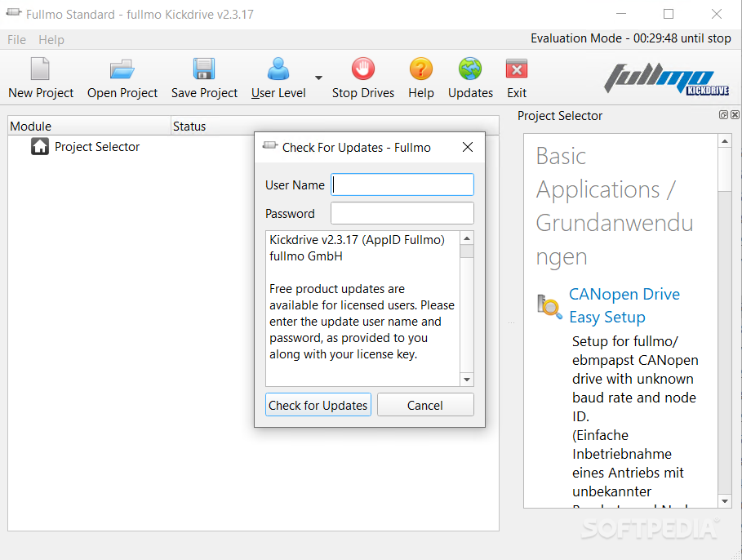
Task: Click the New Project toolbar icon
Action: tap(40, 69)
